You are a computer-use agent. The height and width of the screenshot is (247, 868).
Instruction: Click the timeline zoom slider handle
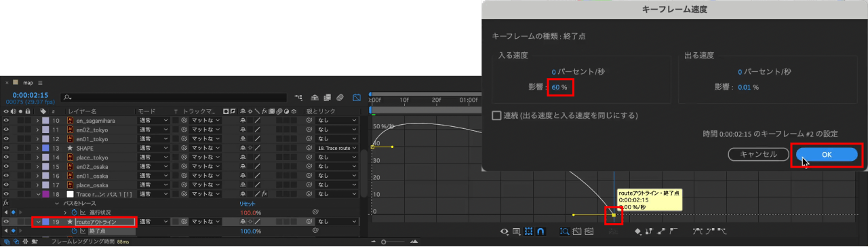point(383,242)
